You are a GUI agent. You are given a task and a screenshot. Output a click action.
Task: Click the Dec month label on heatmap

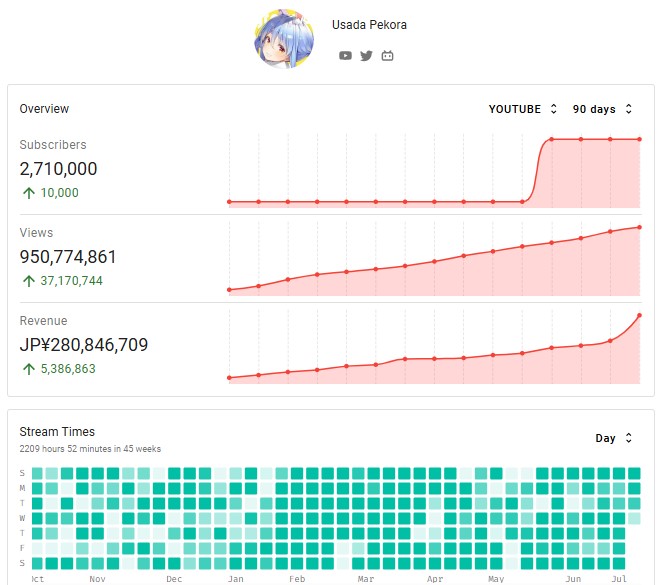point(174,579)
